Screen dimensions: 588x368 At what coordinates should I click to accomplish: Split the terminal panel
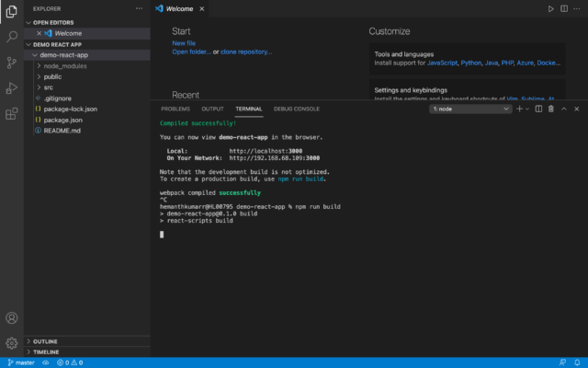click(x=538, y=109)
